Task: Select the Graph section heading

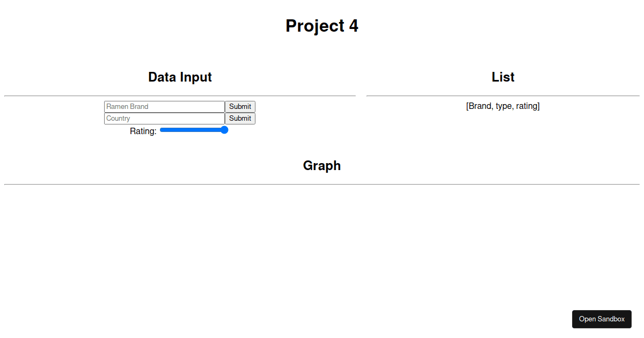Action: pyautogui.click(x=322, y=165)
